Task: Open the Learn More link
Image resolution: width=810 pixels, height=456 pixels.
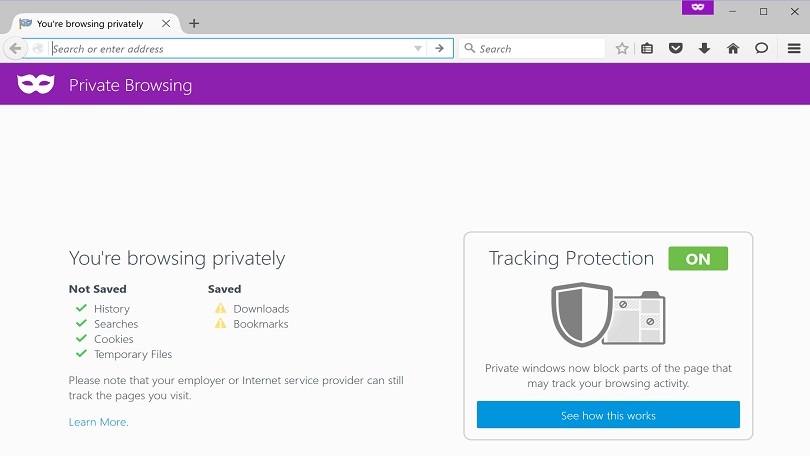Action: (x=98, y=422)
